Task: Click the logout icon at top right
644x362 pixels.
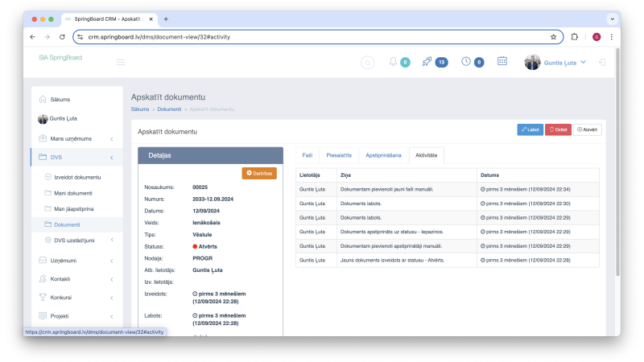Action: [x=602, y=63]
